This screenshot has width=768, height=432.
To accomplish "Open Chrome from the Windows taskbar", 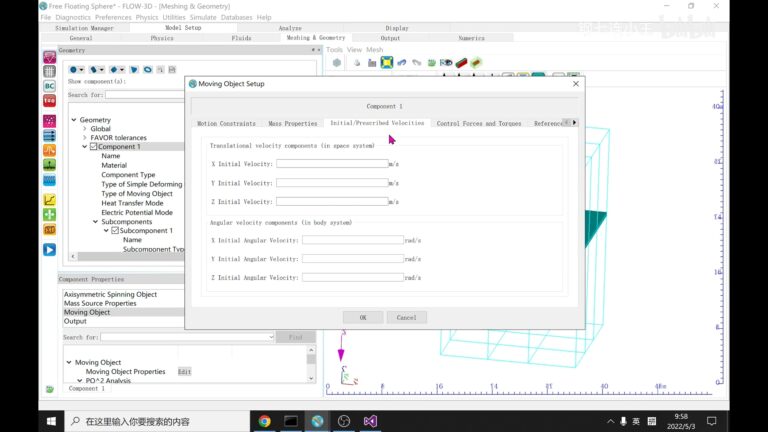I will (x=264, y=421).
